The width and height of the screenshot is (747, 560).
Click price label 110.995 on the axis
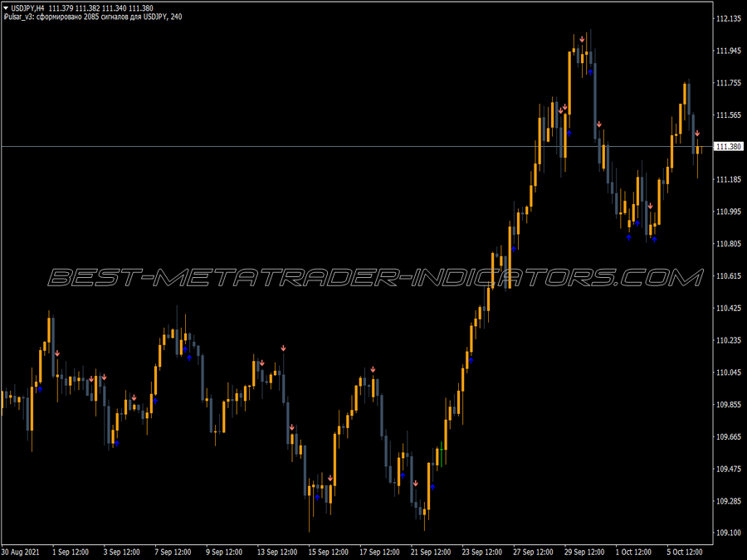click(729, 212)
